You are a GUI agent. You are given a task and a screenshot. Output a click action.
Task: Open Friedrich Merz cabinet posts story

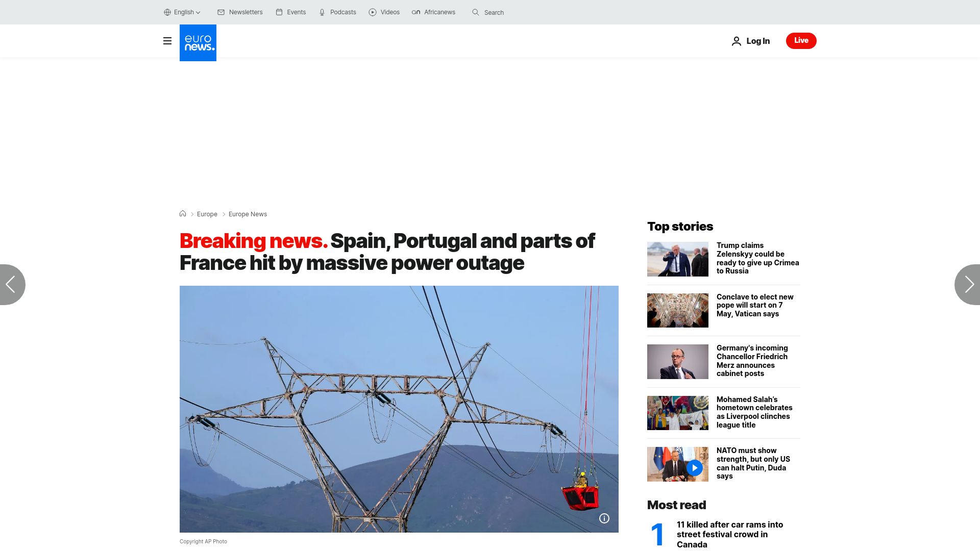752,361
